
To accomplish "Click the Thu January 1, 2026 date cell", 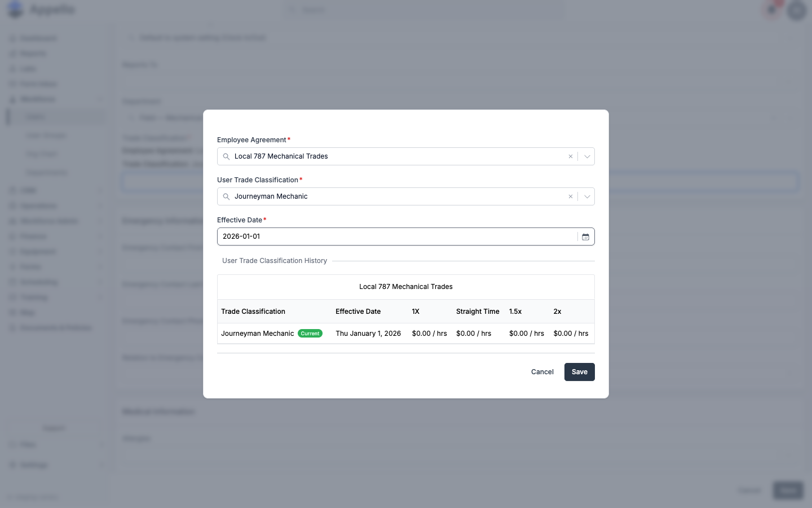I will pos(368,334).
